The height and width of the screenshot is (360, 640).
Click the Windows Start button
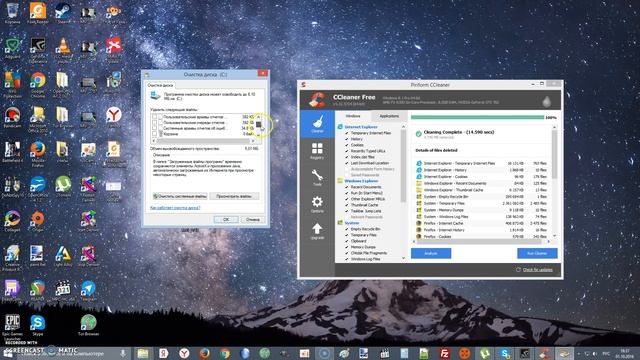[7, 353]
